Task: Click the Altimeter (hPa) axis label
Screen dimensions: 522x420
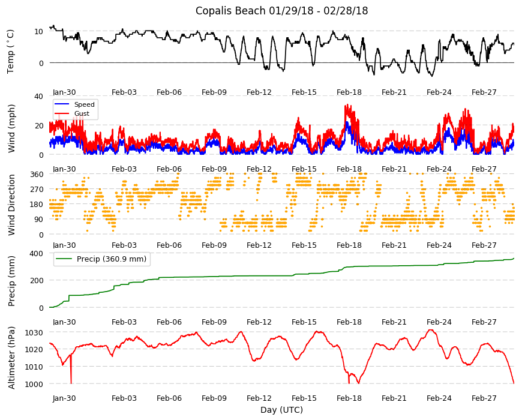Action: coord(11,358)
